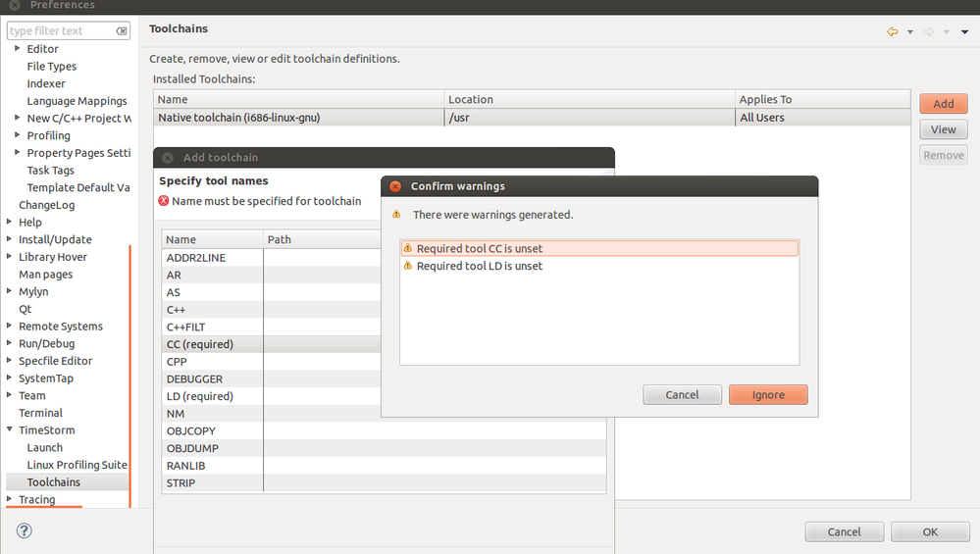Select the AS tool row
980x554 pixels.
coord(272,292)
